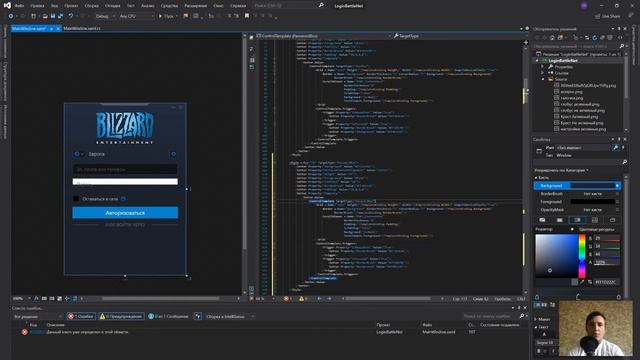Click the New project toolbar icon

click(x=34, y=16)
